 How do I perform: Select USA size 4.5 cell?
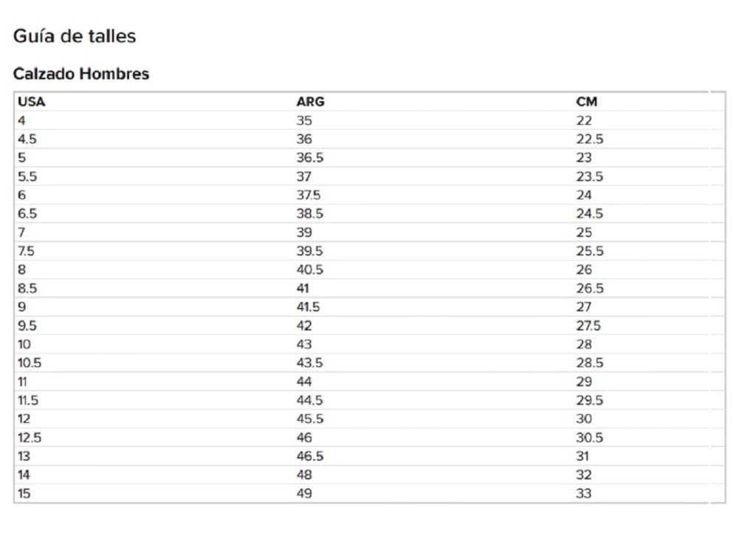pos(27,139)
